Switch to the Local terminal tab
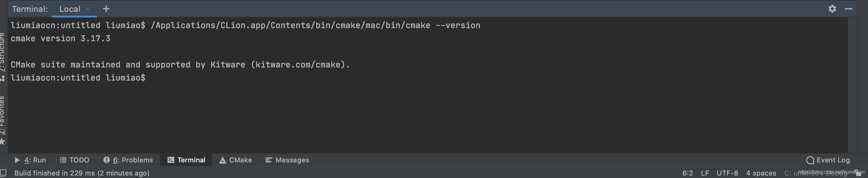This screenshot has height=178, width=868. (70, 9)
